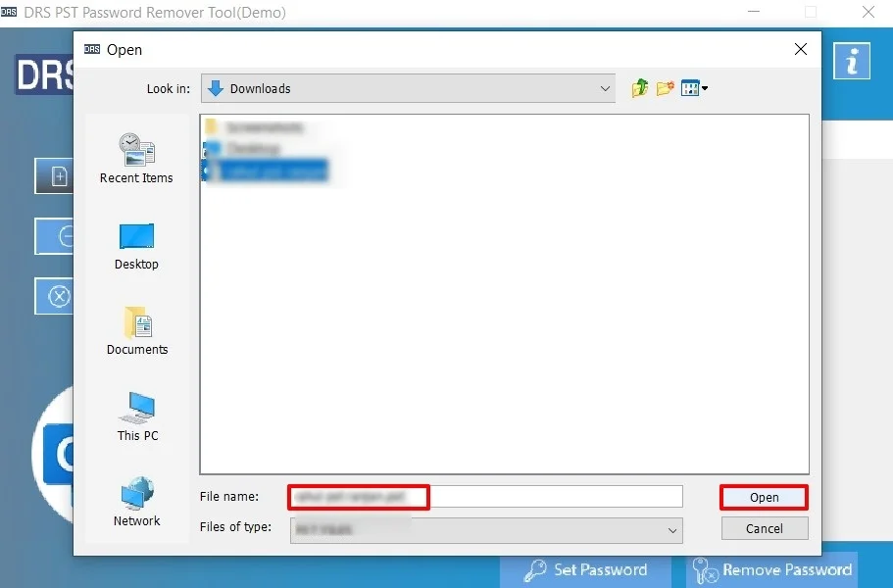Click the remove file icon in app sidebar
893x588 pixels.
(55, 236)
